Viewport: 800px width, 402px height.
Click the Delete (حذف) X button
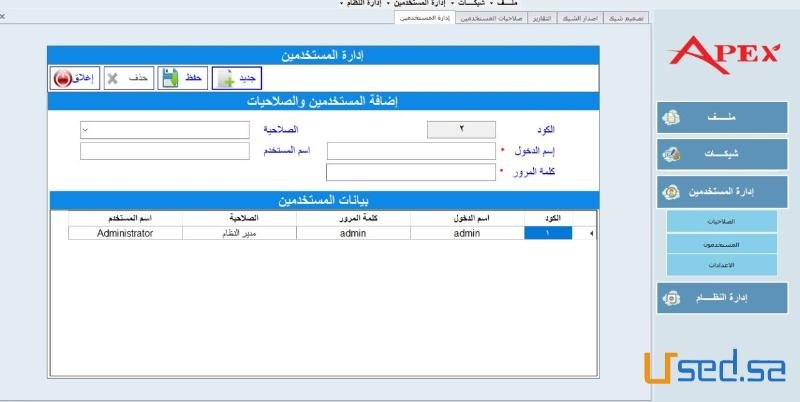tap(128, 78)
